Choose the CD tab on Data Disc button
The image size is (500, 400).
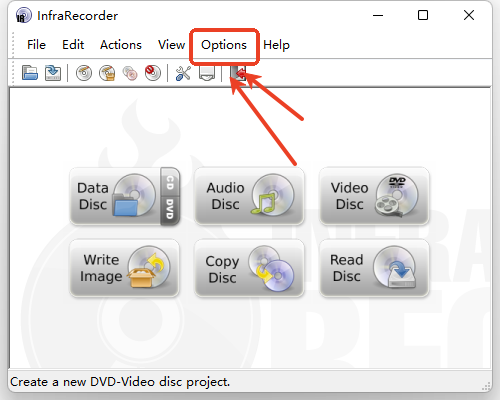coord(170,182)
